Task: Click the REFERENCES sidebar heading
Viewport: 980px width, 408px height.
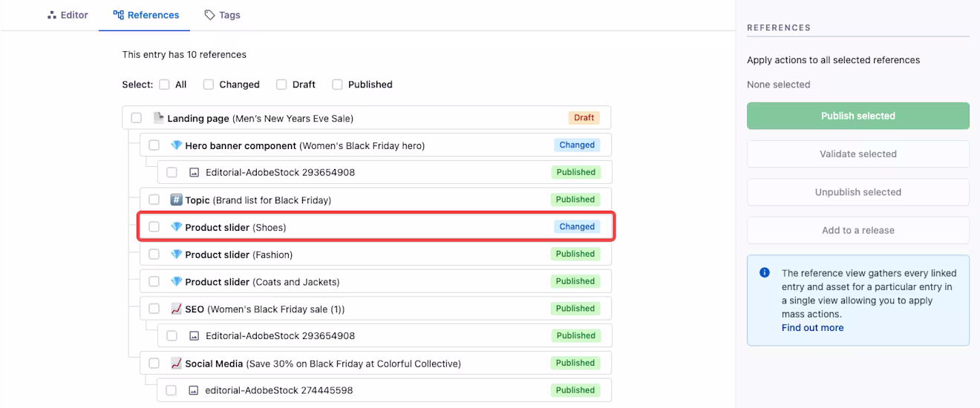Action: (779, 27)
